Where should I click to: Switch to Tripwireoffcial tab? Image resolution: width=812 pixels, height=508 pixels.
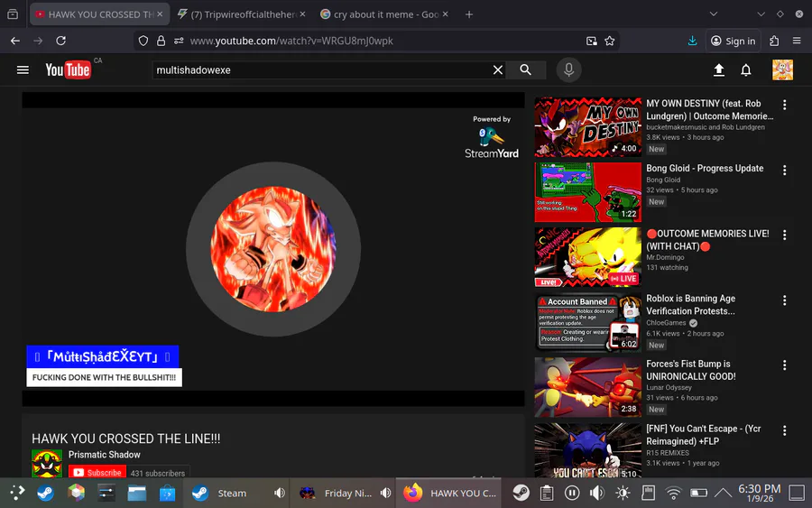pos(241,14)
